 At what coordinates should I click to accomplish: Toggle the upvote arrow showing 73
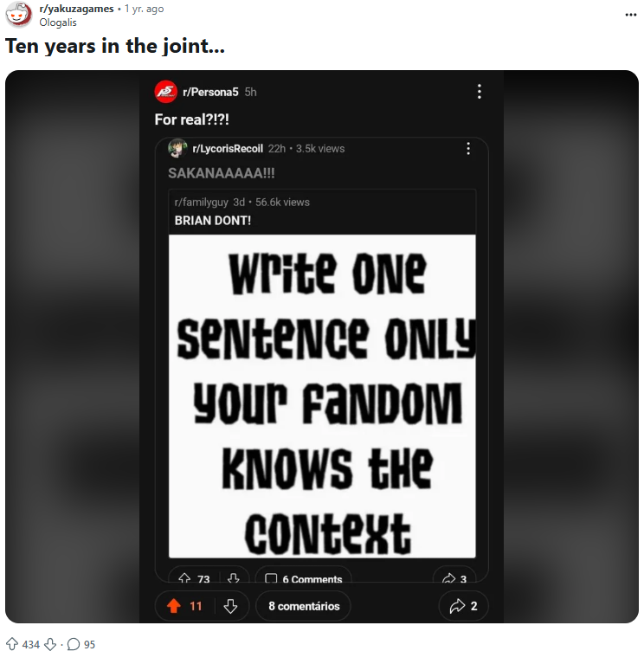[184, 578]
